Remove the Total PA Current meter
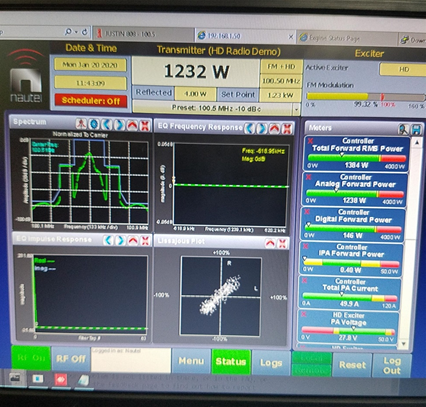This screenshot has width=426, height=407. pyautogui.click(x=304, y=281)
